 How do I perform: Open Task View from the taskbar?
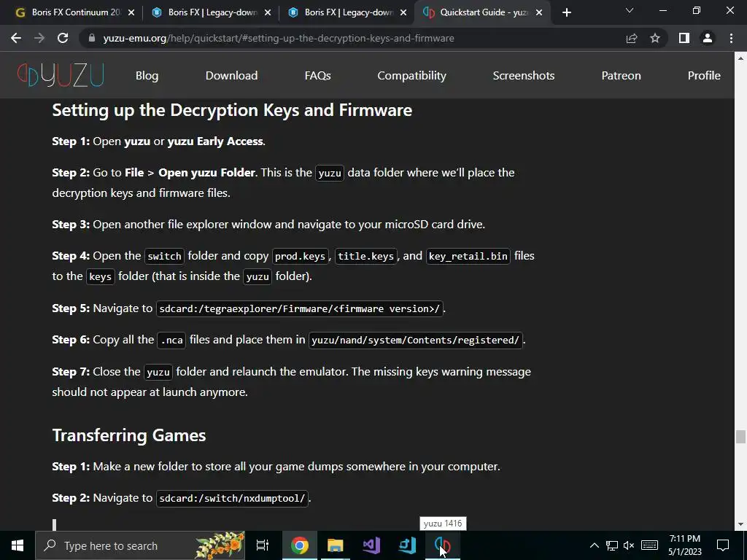[x=263, y=545]
